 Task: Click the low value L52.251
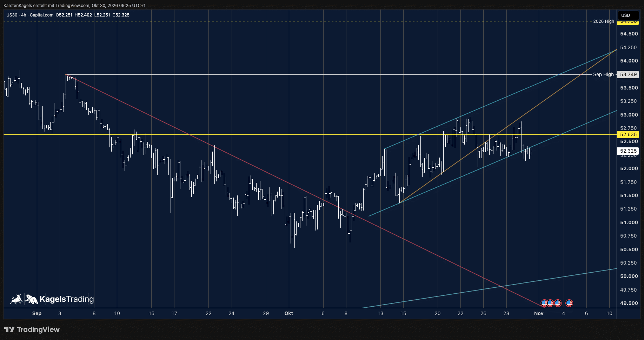pos(102,15)
